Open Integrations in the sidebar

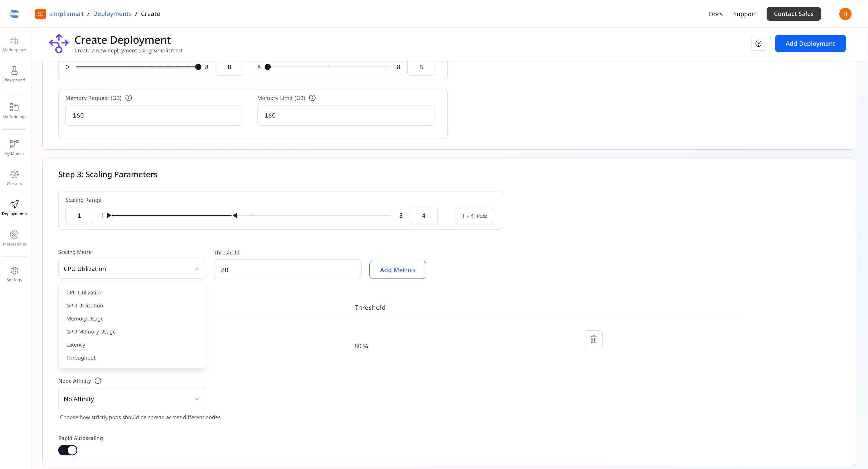click(x=14, y=238)
